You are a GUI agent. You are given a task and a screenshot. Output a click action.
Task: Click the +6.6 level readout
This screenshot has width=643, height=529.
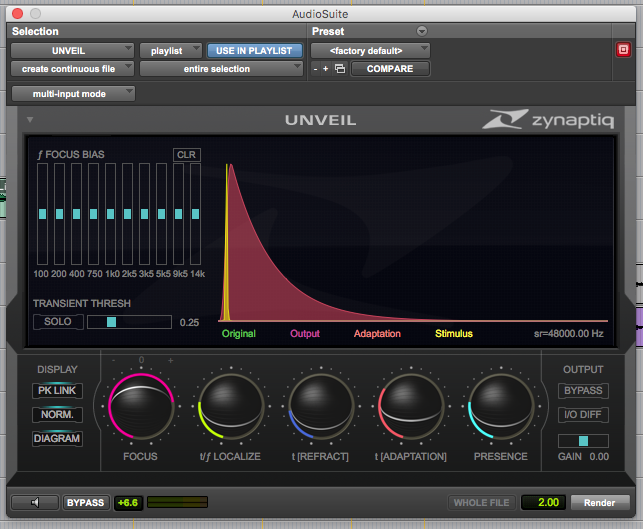128,502
